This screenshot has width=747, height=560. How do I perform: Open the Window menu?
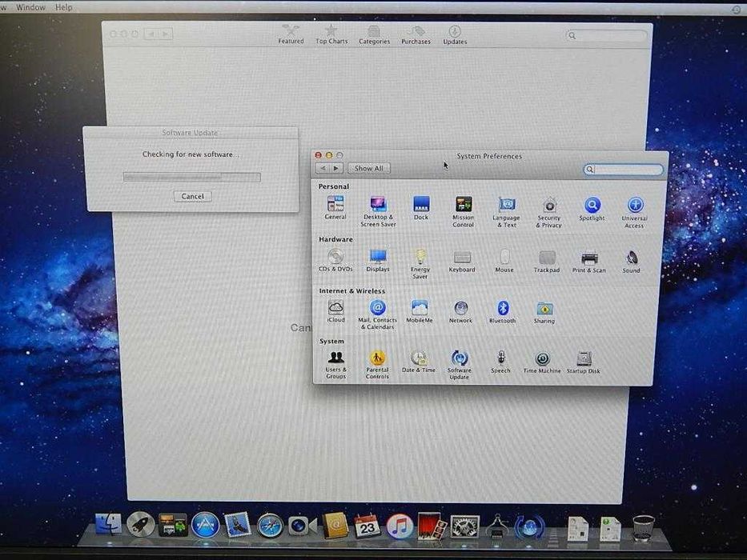click(30, 7)
